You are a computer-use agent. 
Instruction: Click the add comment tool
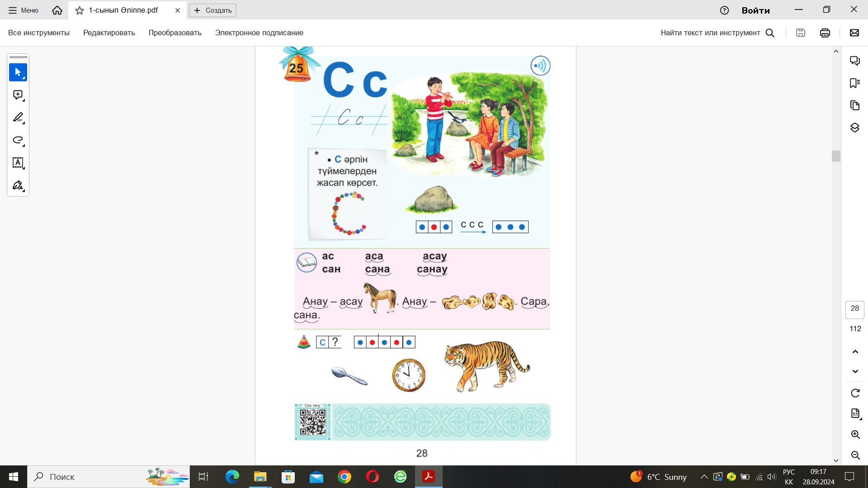click(18, 95)
